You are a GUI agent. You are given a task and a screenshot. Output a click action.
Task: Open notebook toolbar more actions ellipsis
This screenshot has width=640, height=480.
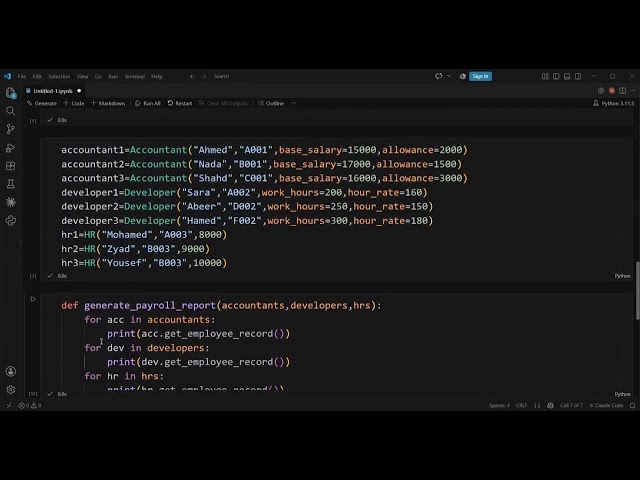coord(293,103)
